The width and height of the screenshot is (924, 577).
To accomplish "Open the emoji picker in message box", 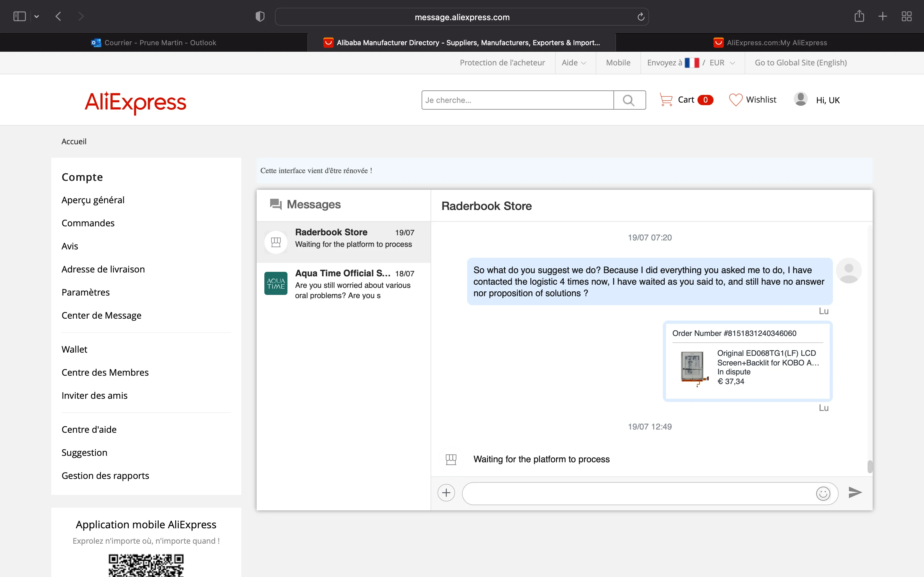I will (823, 493).
